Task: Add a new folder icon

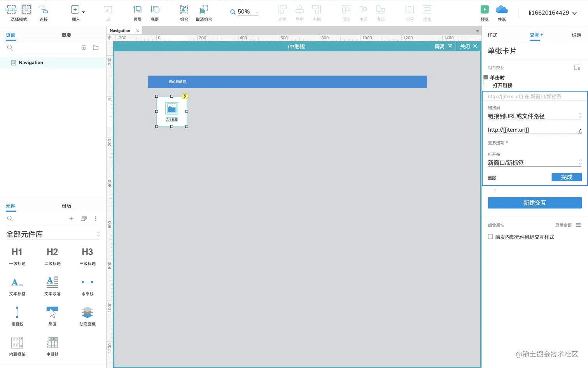Action: (96, 48)
